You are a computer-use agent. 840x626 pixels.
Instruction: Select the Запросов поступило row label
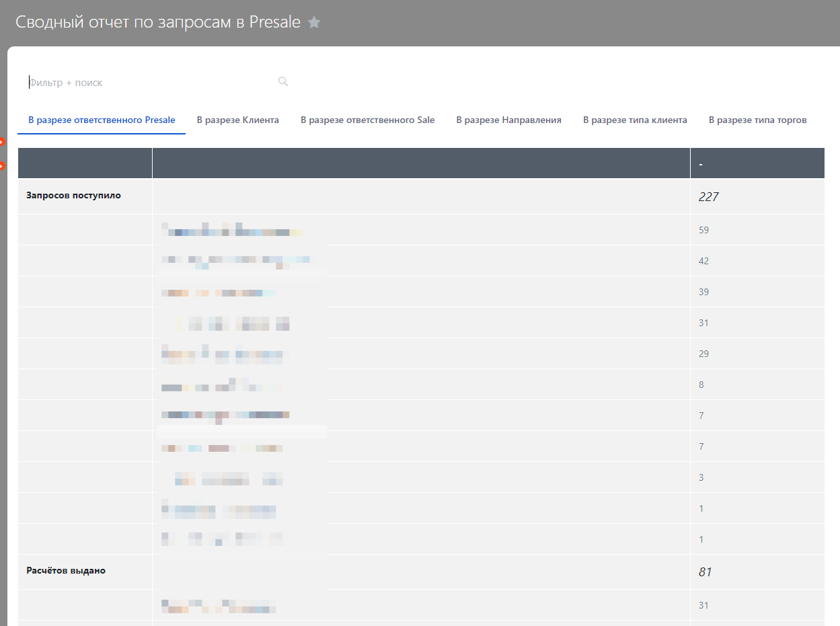[74, 196]
